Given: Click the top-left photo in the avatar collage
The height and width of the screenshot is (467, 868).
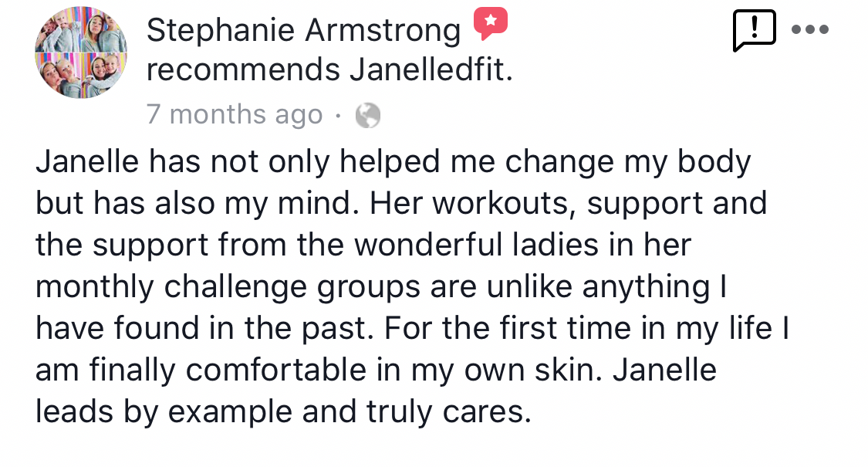Looking at the screenshot, I should point(58,30).
